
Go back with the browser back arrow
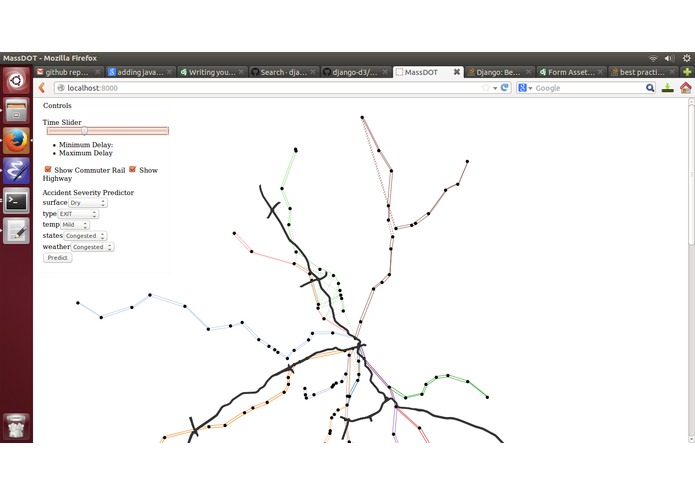(42, 88)
